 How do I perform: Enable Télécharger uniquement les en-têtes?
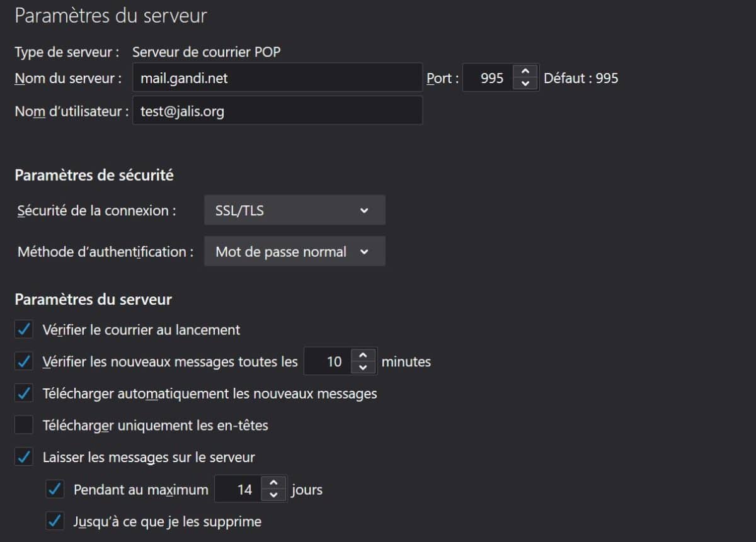tap(24, 426)
